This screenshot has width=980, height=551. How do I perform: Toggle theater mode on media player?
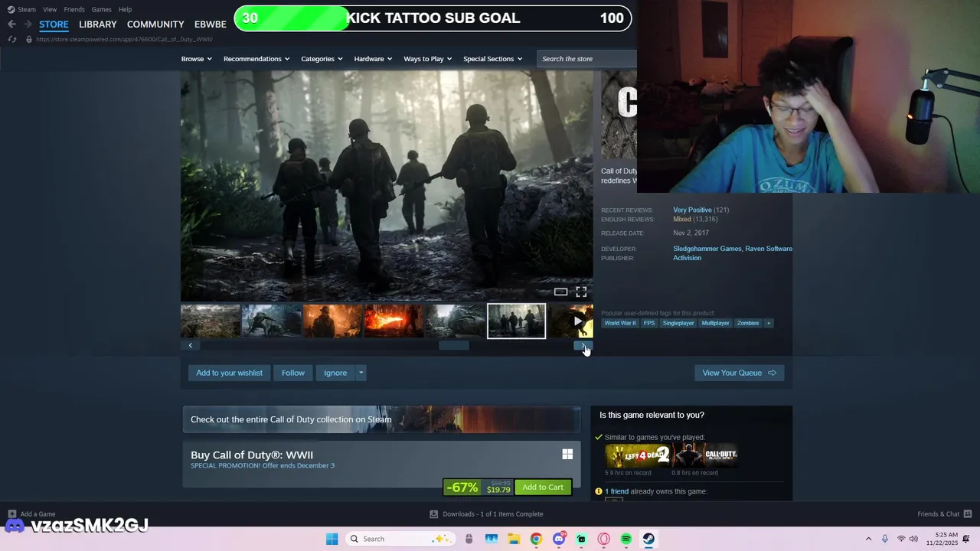click(560, 292)
